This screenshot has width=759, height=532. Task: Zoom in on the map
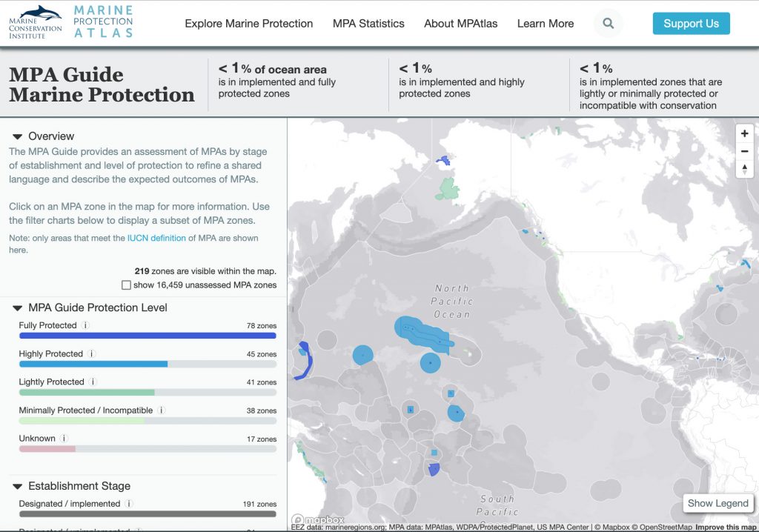tap(744, 134)
